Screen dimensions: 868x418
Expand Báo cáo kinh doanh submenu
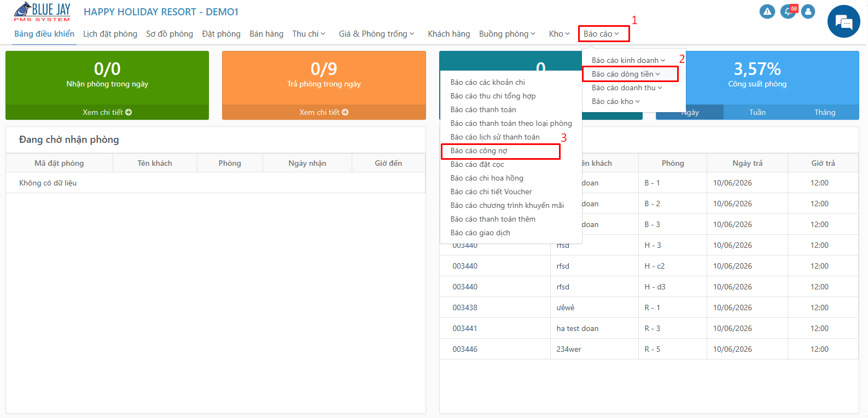click(x=628, y=60)
